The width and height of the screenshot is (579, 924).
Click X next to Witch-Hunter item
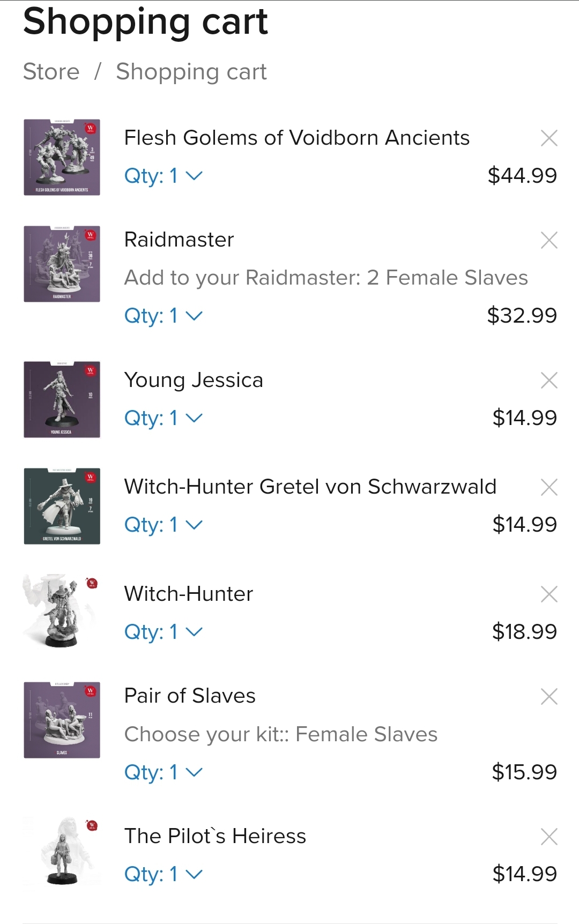(x=549, y=594)
